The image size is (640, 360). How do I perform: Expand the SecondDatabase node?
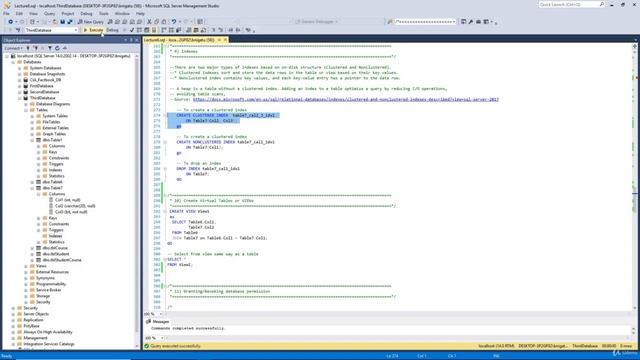(19, 92)
